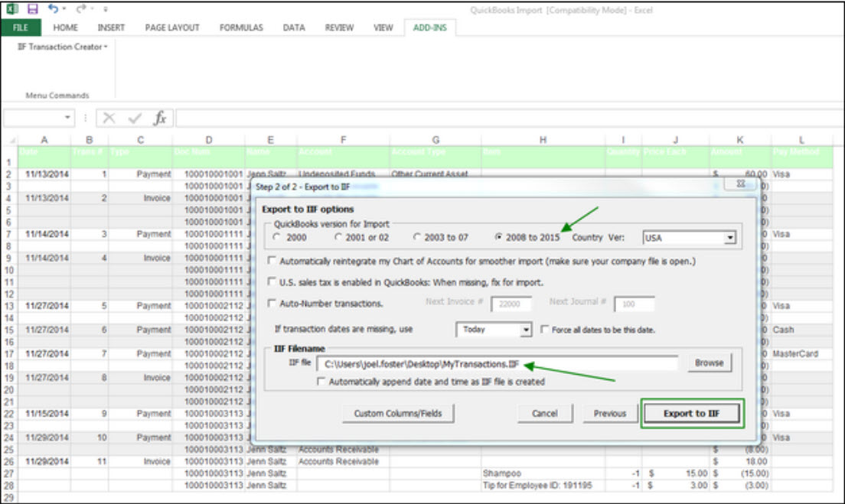Select column A header
845x504 pixels.
(44, 140)
